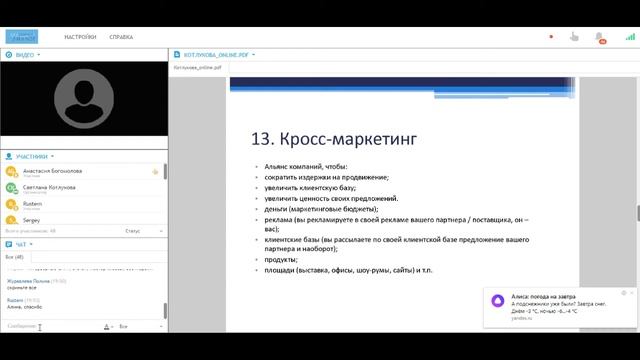Click raised hand icon beside Анастасия Богомолова
The image size is (640, 360).
(x=155, y=172)
